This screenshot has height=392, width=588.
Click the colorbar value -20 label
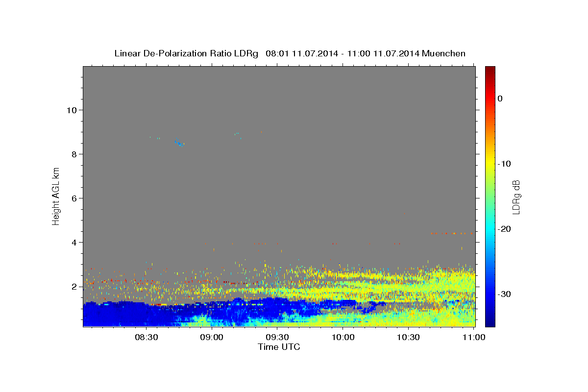point(505,229)
